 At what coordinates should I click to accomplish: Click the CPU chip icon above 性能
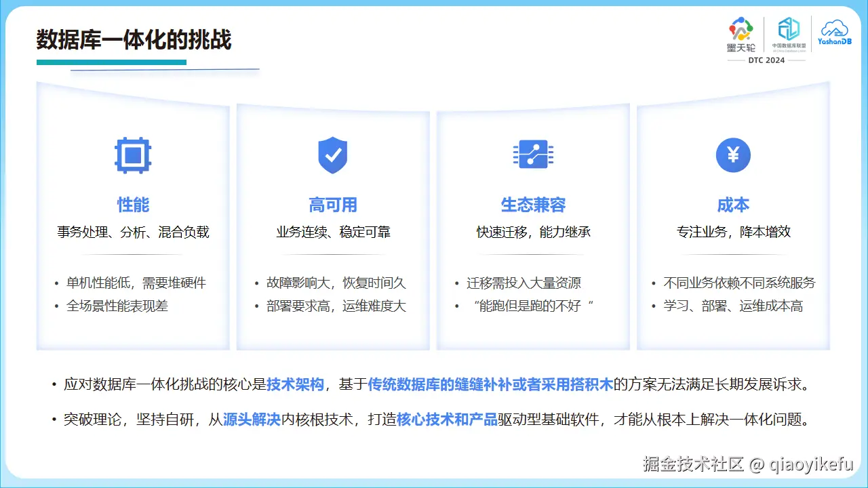[132, 155]
